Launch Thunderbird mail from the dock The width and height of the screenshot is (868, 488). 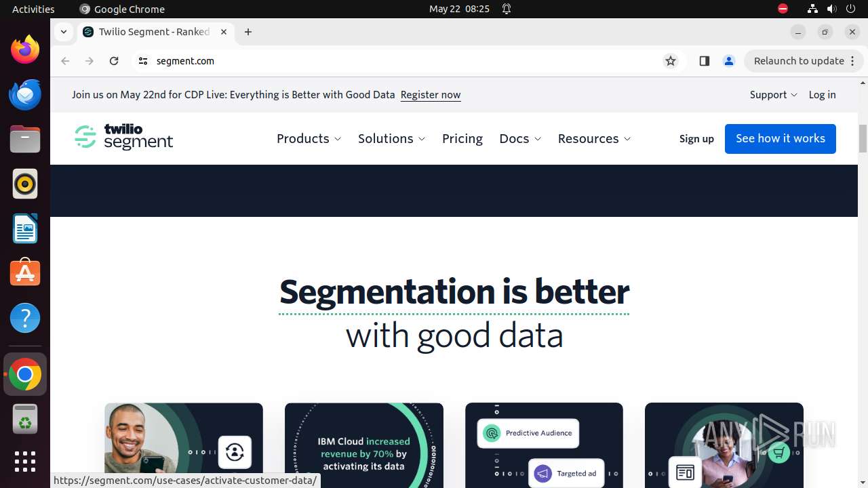[25, 94]
